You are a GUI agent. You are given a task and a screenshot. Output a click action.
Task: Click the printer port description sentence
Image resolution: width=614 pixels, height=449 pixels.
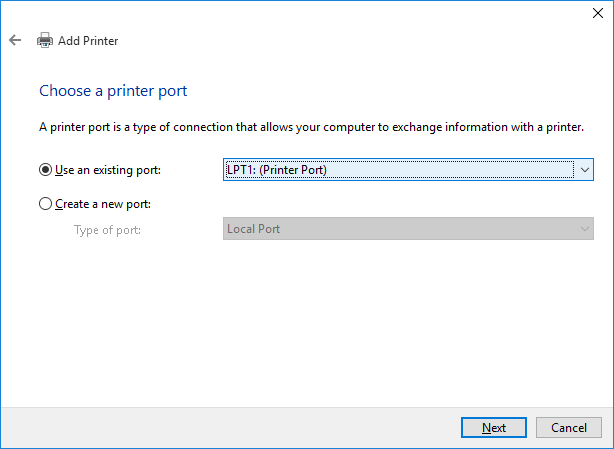click(309, 127)
